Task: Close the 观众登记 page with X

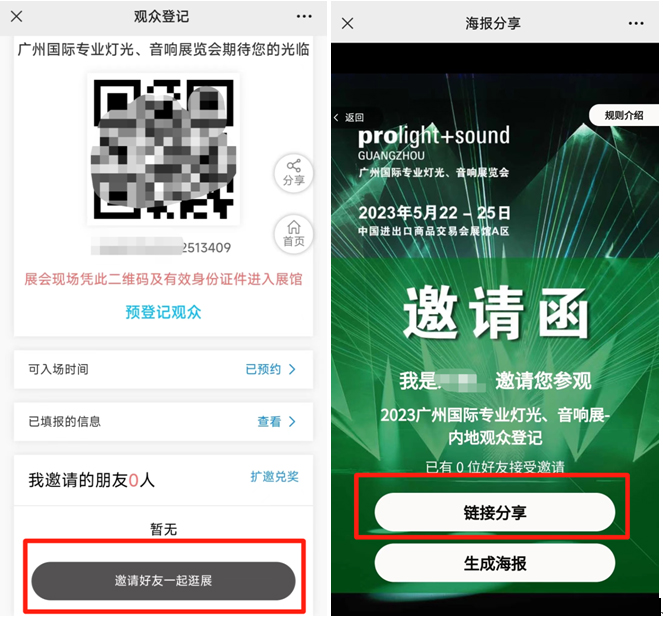Action: (16, 16)
